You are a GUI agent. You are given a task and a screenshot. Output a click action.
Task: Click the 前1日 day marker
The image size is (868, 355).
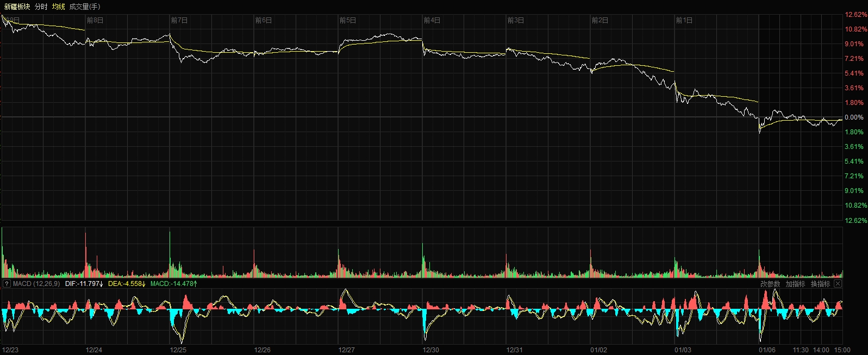pyautogui.click(x=684, y=20)
